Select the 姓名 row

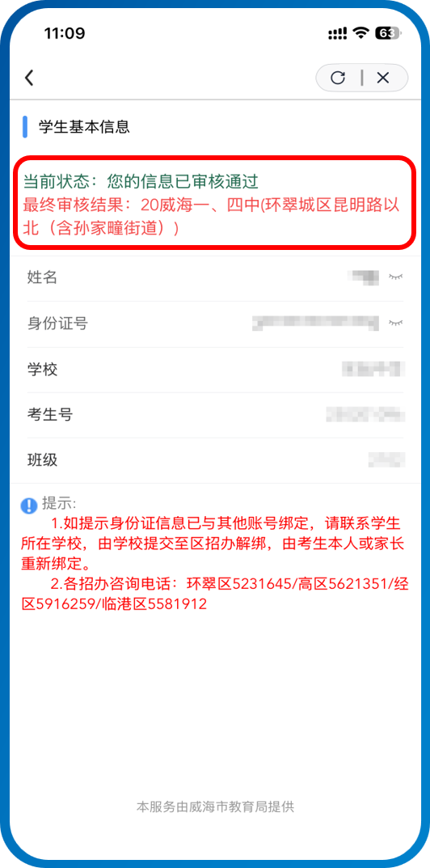pyautogui.click(x=215, y=277)
